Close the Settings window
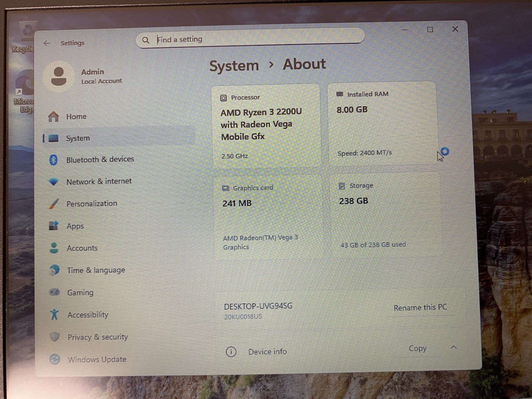 pos(455,29)
